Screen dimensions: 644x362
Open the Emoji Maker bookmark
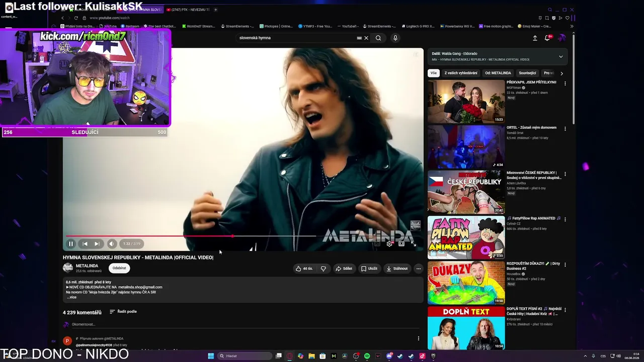point(534,26)
